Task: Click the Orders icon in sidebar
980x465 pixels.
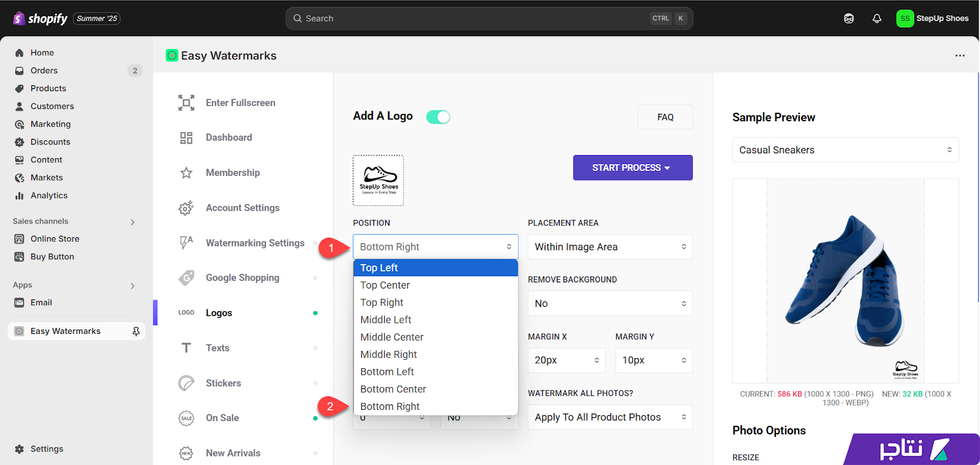Action: click(20, 70)
